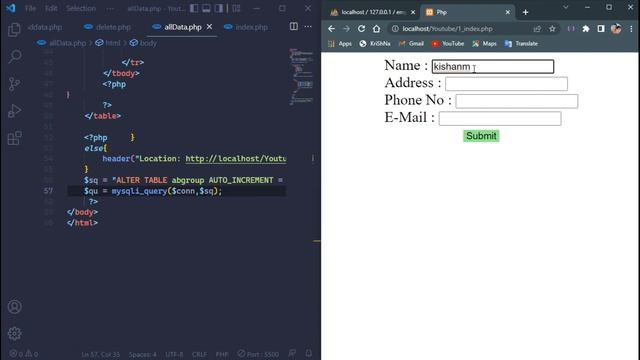Open the Source Control view

pyautogui.click(x=14, y=84)
